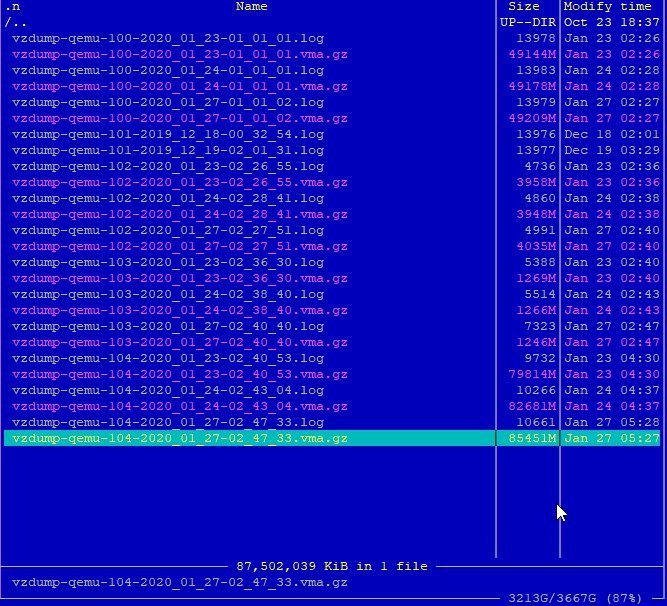Screen dimensions: 667x606
Task: Click the UP--DIR size entry
Action: (x=528, y=23)
